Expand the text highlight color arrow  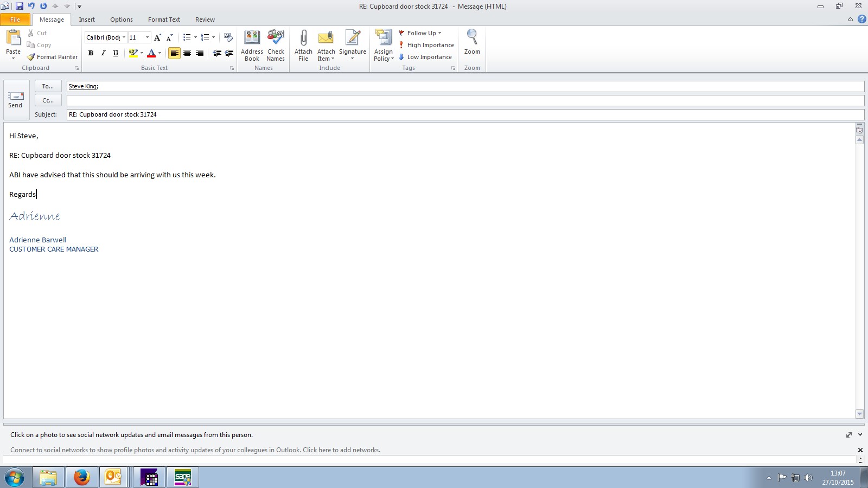point(142,53)
